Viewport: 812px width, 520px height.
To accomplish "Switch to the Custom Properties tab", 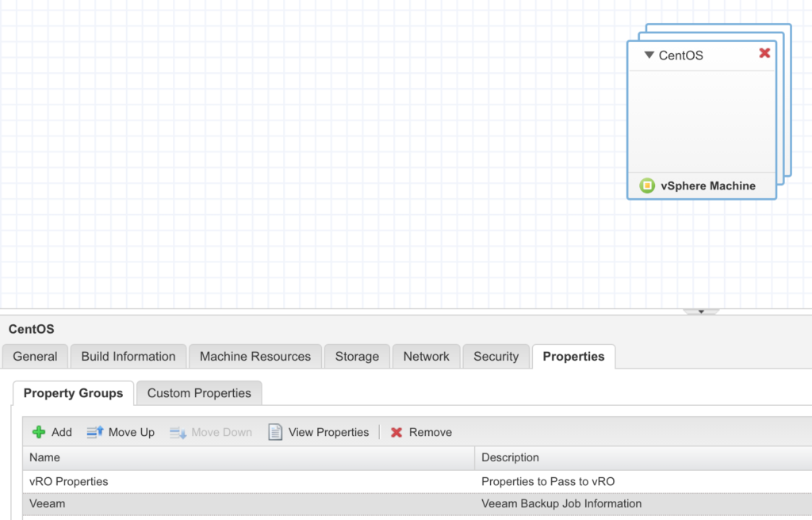I will point(199,393).
